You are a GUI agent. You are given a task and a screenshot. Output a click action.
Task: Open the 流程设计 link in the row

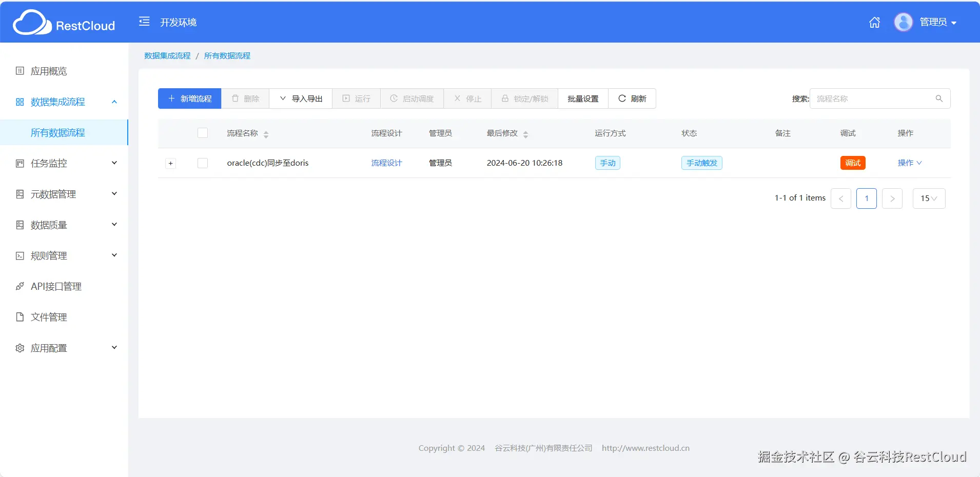(x=386, y=163)
